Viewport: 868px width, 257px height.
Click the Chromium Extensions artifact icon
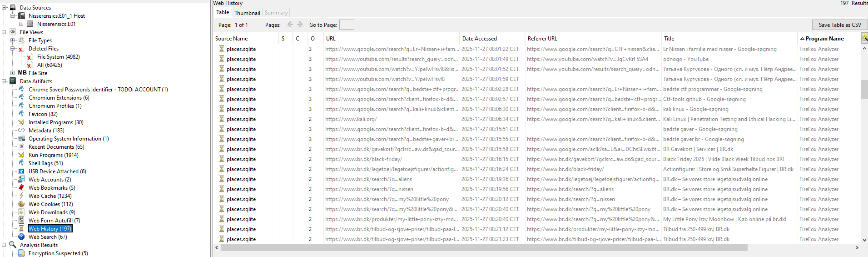[x=21, y=97]
